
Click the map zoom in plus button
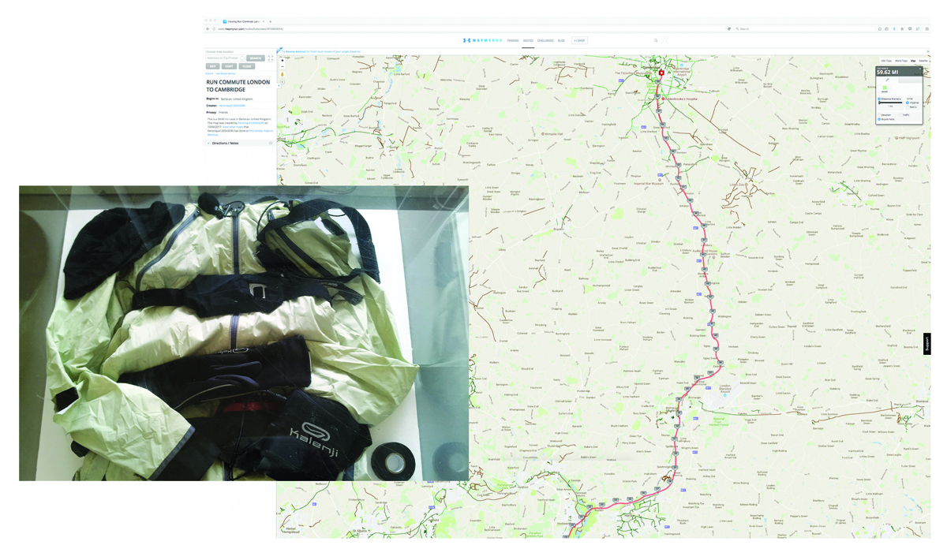[283, 61]
